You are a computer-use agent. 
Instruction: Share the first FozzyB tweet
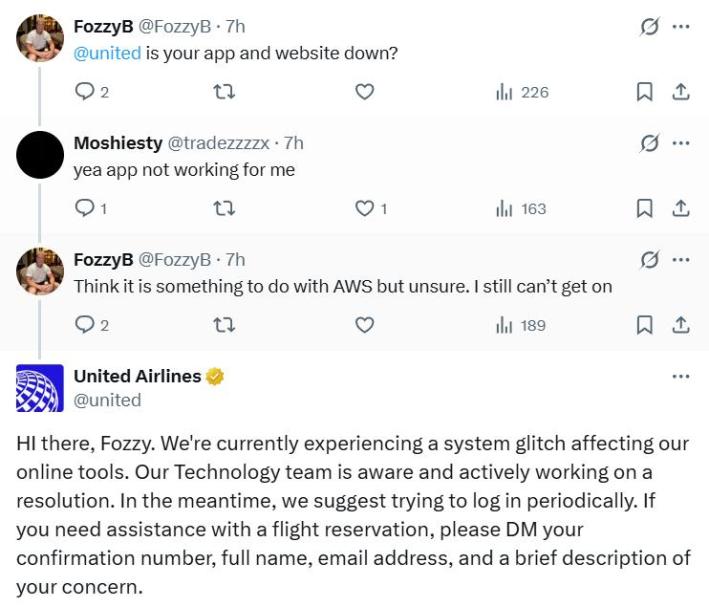pyautogui.click(x=681, y=92)
